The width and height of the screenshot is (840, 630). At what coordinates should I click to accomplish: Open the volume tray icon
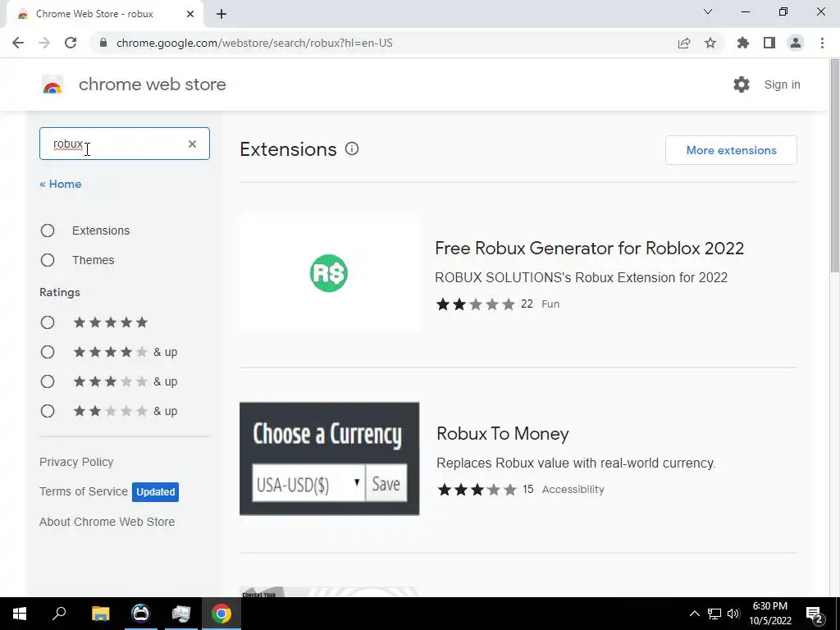pos(733,614)
